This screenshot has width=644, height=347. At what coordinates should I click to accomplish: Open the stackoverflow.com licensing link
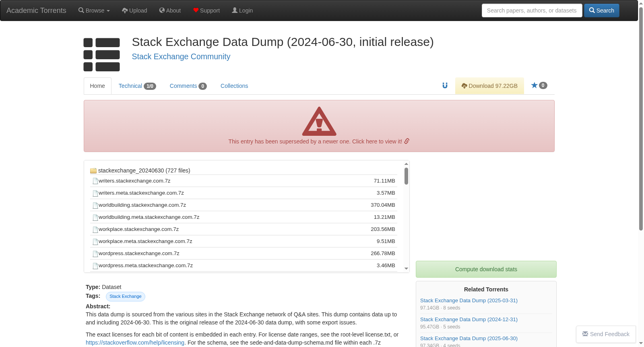pyautogui.click(x=135, y=343)
